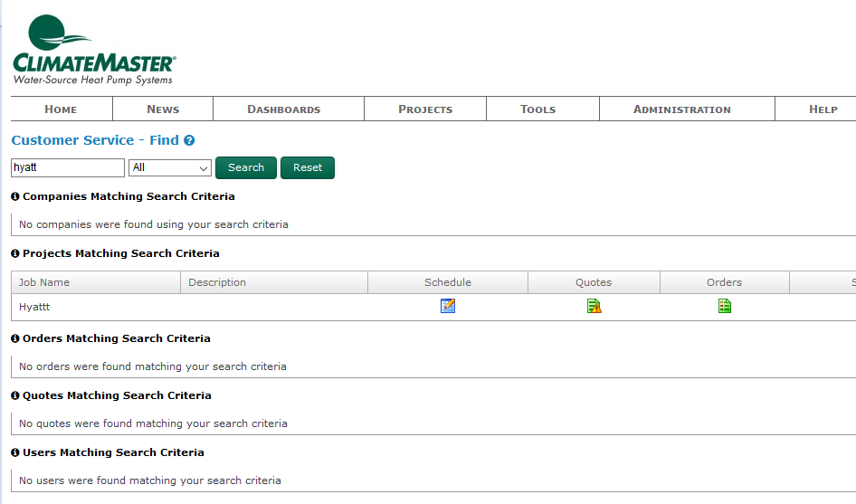Click info icon next to Companies Matching Search Criteria
856x504 pixels.
pos(15,196)
